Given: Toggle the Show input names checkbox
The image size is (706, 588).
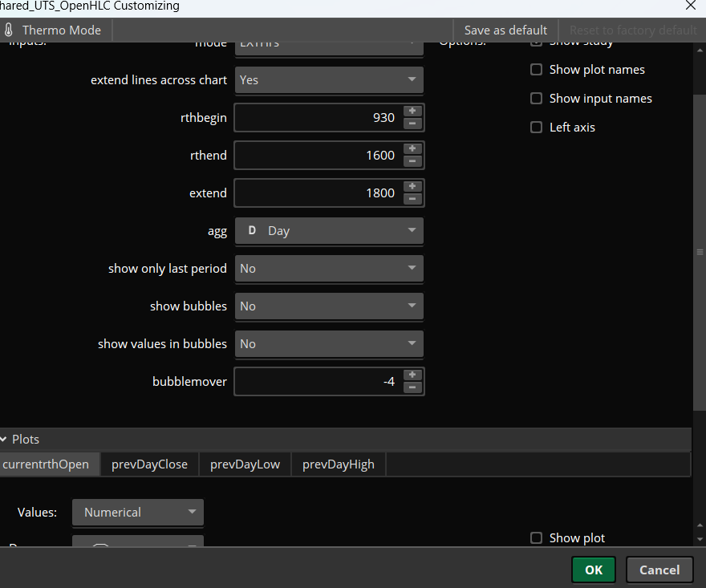Looking at the screenshot, I should pyautogui.click(x=537, y=99).
